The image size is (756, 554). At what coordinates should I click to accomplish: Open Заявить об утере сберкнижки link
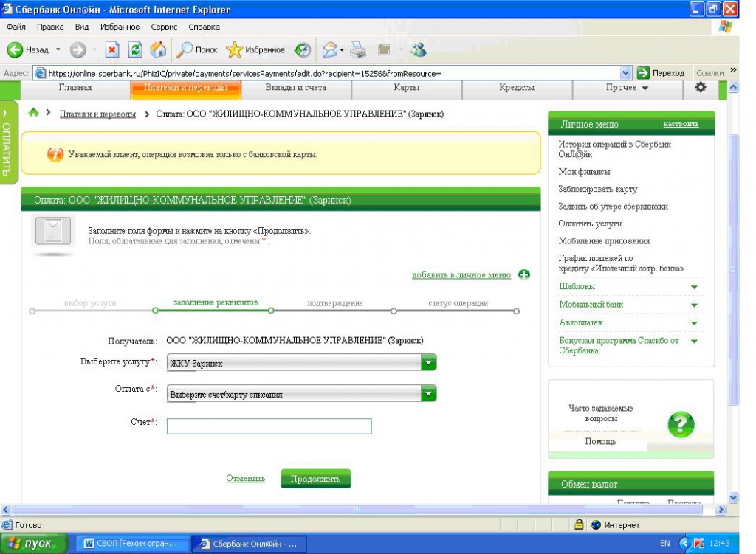click(x=614, y=207)
